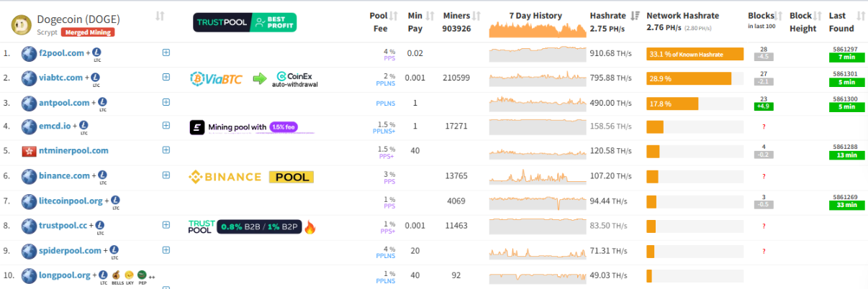The height and width of the screenshot is (289, 868).
Task: Click the Dogecoin coin logo
Action: pos(22,25)
